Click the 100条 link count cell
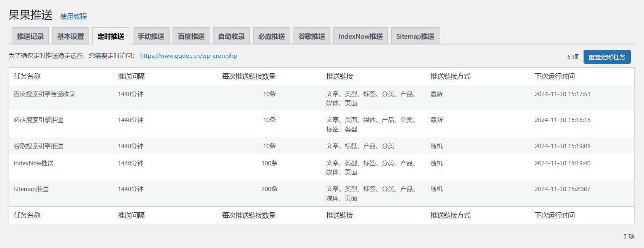The width and height of the screenshot is (644, 248). (x=269, y=163)
